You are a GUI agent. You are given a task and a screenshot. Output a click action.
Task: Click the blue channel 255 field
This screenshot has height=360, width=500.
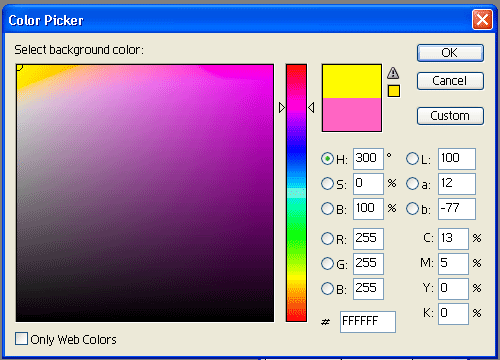[x=368, y=289]
